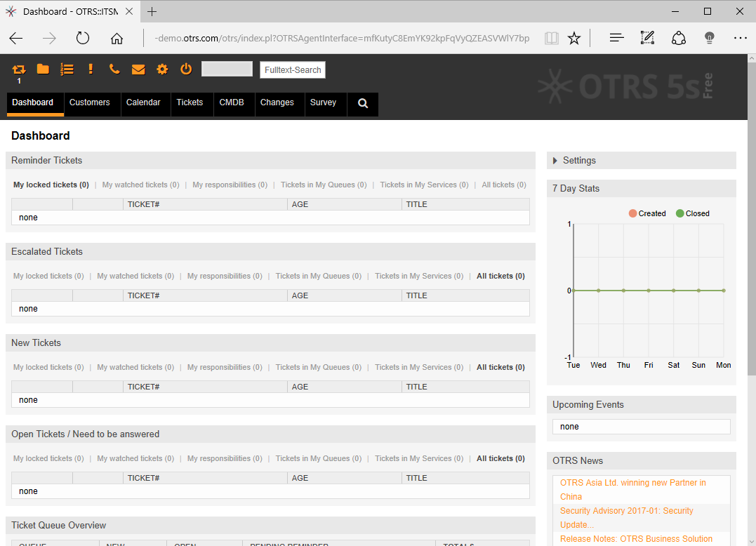The width and height of the screenshot is (756, 546).
Task: Open the browser's three-dots more menu
Action: coord(740,38)
